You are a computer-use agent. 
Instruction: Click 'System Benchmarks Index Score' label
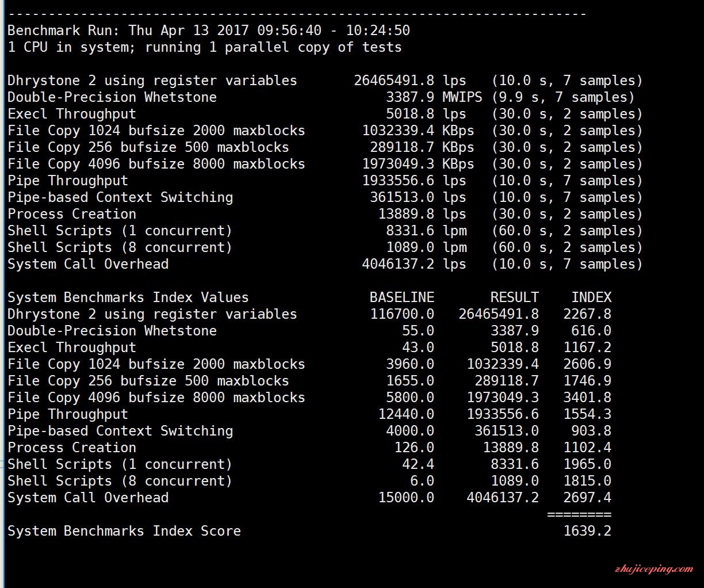(x=124, y=531)
